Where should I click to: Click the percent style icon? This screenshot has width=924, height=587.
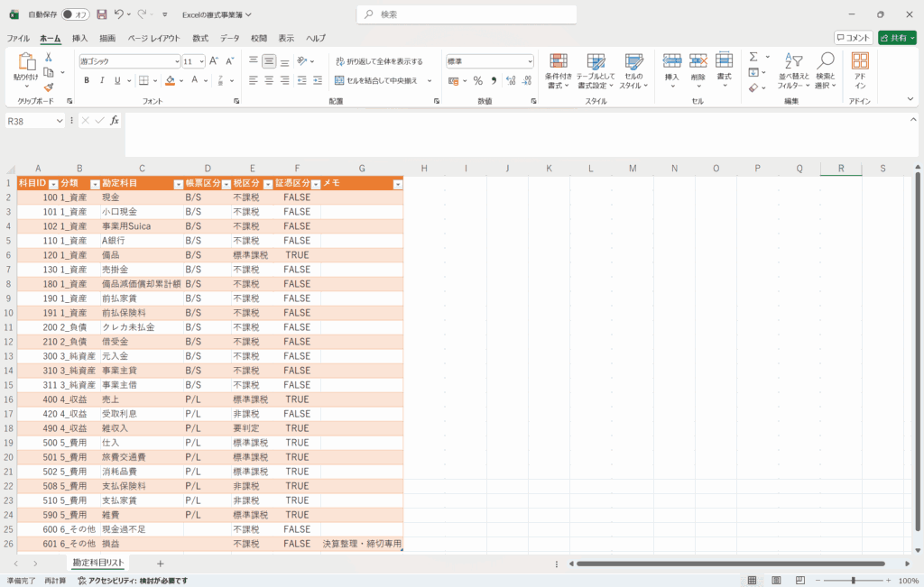(x=477, y=80)
